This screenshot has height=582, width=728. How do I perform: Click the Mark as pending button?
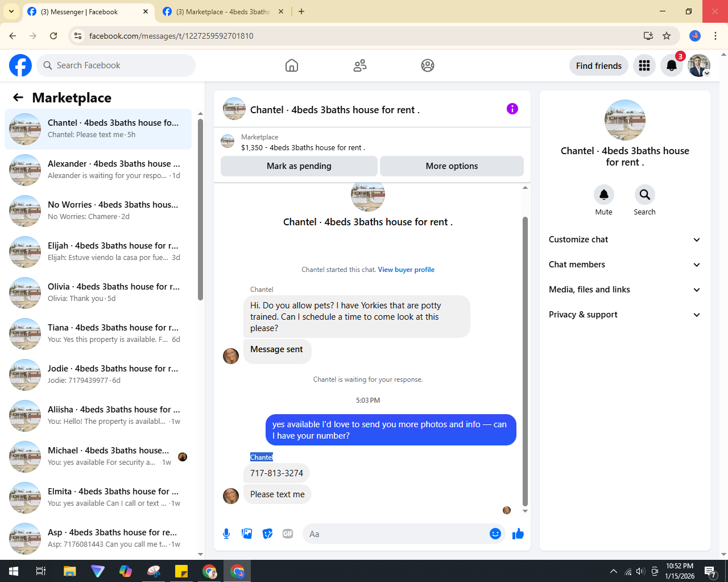(x=299, y=166)
